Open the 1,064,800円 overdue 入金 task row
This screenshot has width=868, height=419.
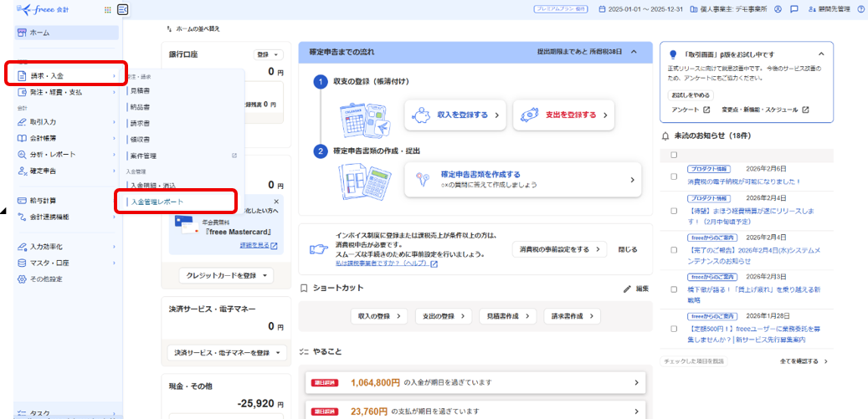475,382
